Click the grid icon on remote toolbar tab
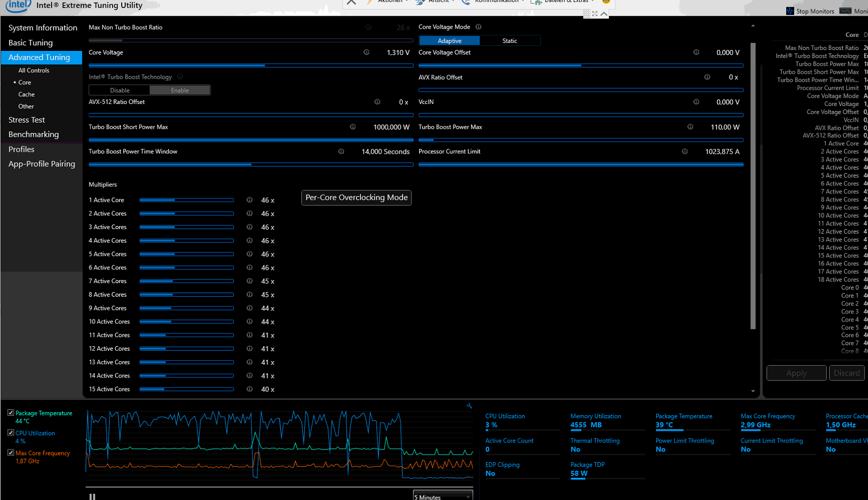Viewport: 868px width, 500px height. coord(587,14)
